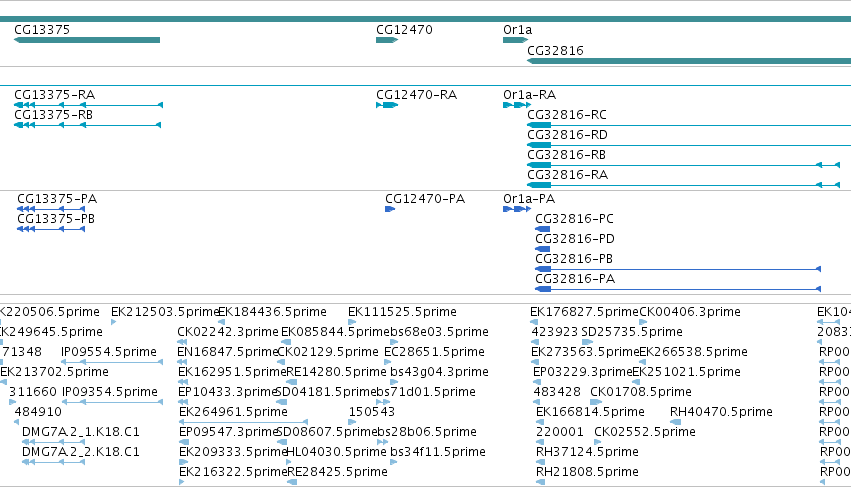Select the CK02552.5prime label
The width and height of the screenshot is (851, 487).
645,432
